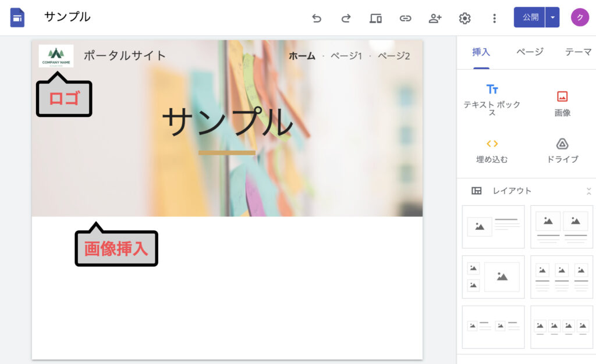Expand the 公開 publish dropdown arrow

point(552,17)
